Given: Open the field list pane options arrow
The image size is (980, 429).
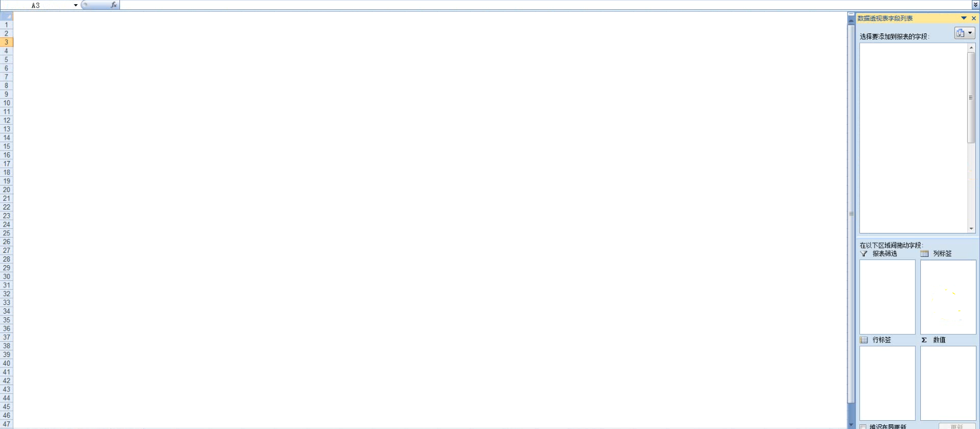Looking at the screenshot, I should [x=964, y=18].
